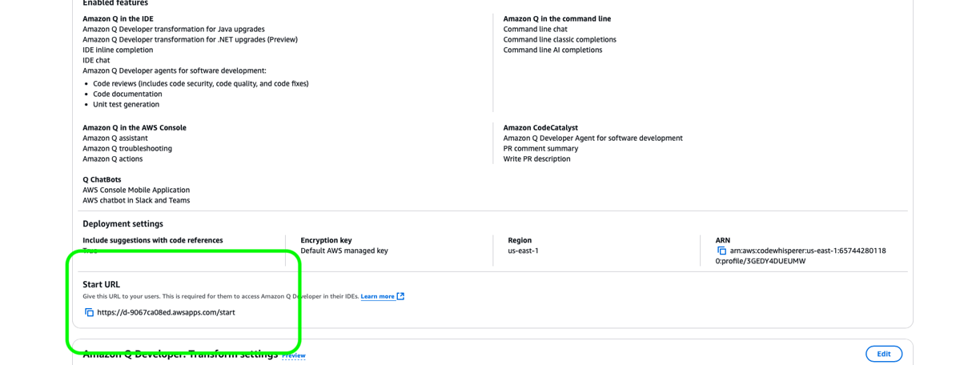The width and height of the screenshot is (980, 365).
Task: Click the Deployment settings heading
Action: pyautogui.click(x=122, y=224)
